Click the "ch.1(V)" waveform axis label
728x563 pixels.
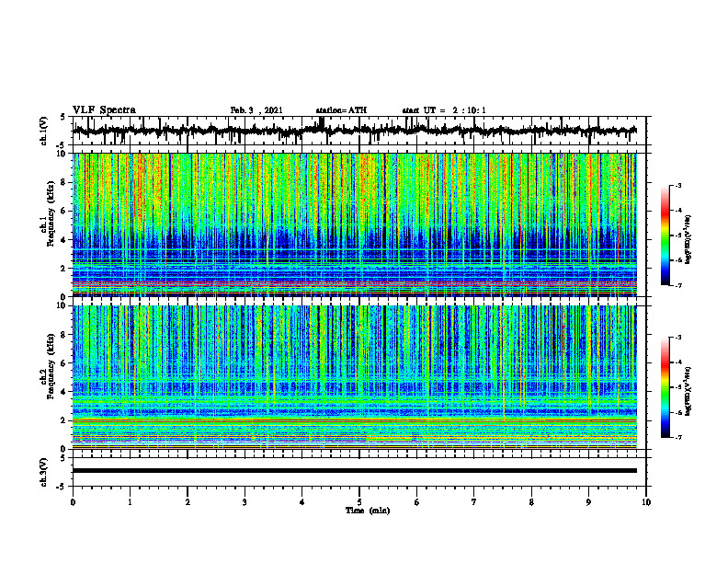pos(43,131)
